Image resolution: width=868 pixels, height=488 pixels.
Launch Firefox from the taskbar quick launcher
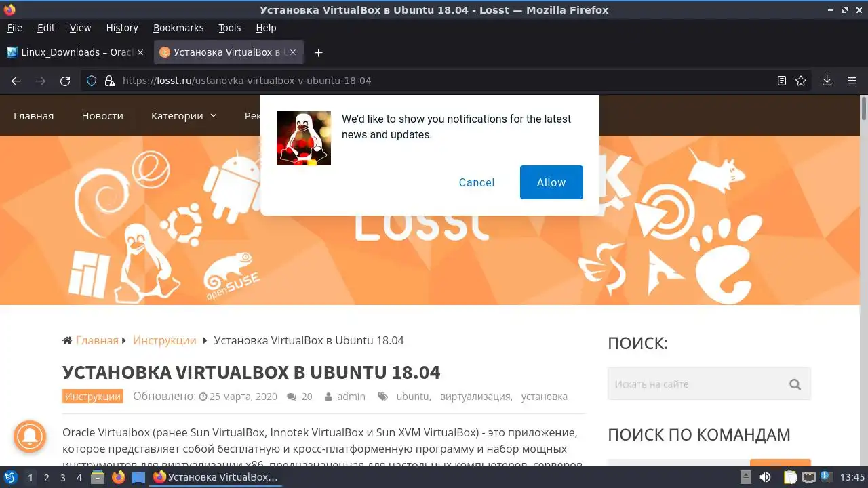(118, 478)
